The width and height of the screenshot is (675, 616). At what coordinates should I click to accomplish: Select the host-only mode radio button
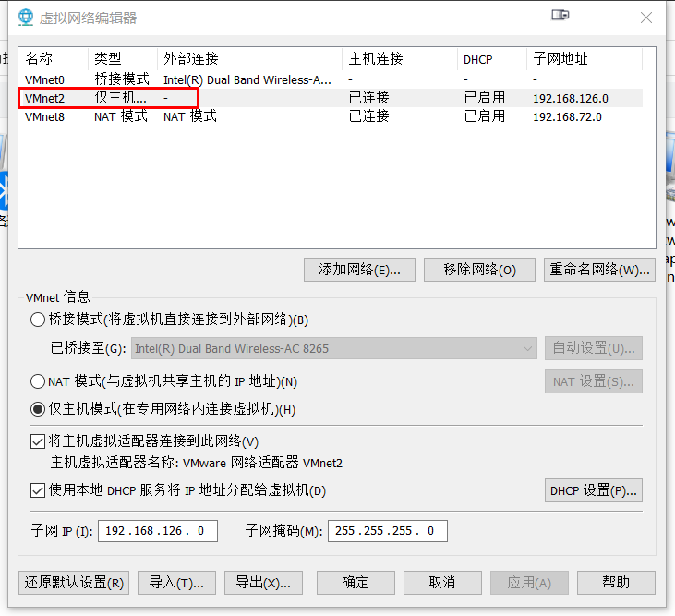click(x=38, y=409)
